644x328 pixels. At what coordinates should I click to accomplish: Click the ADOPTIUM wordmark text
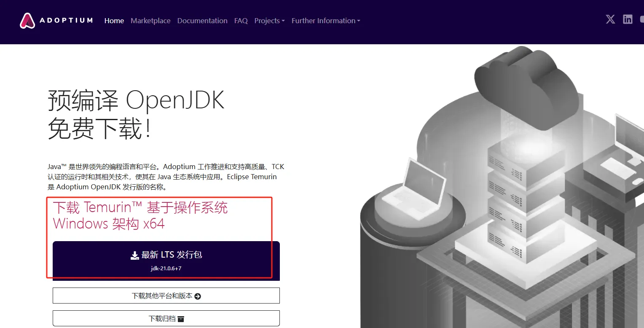[x=66, y=20]
